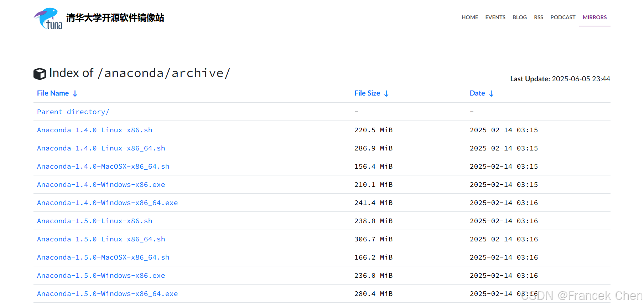Click the 280.4 MiB file size
Screen dimensions: 644x307
[x=373, y=294]
